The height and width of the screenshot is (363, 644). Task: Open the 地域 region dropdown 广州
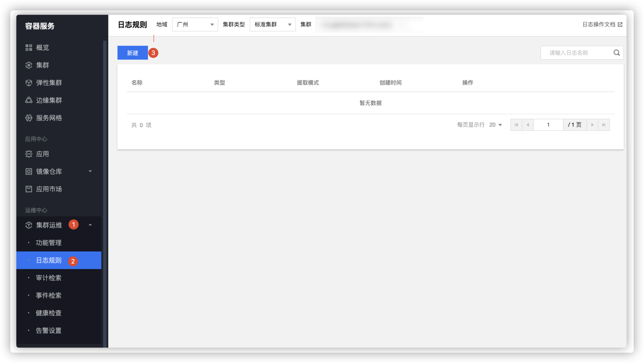195,25
